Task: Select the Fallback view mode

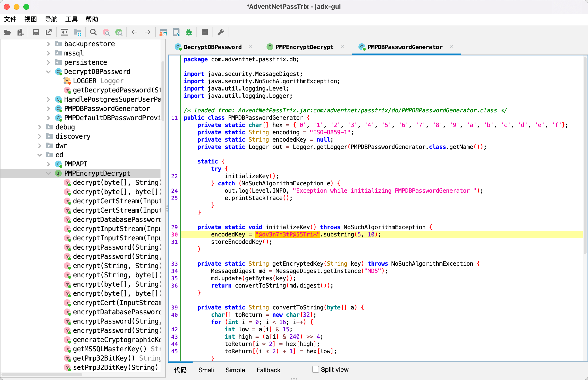Action: 268,370
